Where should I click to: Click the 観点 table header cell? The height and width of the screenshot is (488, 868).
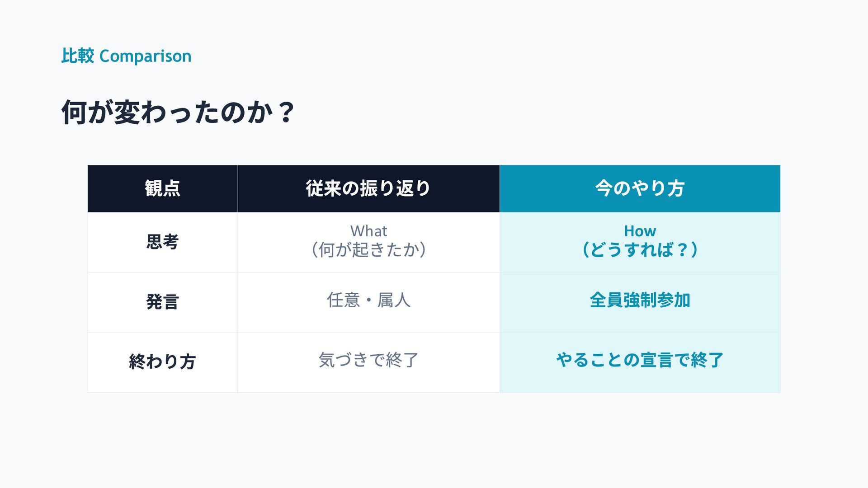click(x=162, y=188)
